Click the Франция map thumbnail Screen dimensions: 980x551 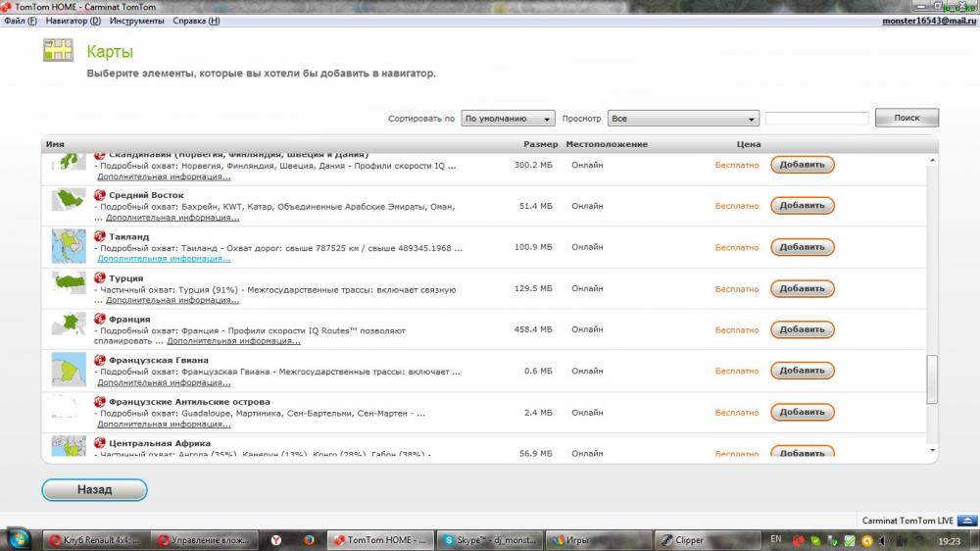coord(69,324)
